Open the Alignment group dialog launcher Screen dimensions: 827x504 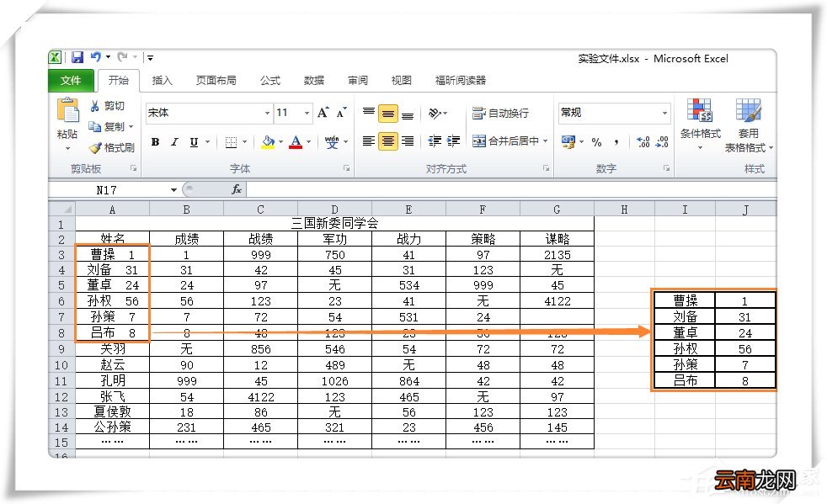(546, 168)
